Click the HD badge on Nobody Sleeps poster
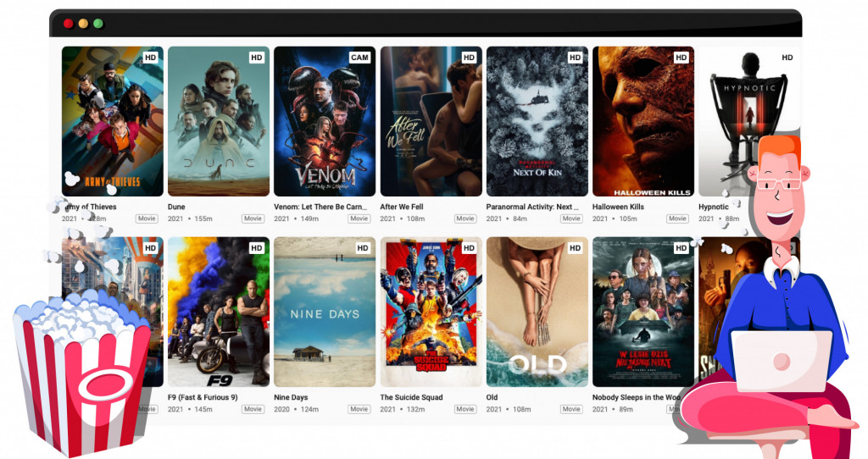The width and height of the screenshot is (868, 459). click(682, 248)
